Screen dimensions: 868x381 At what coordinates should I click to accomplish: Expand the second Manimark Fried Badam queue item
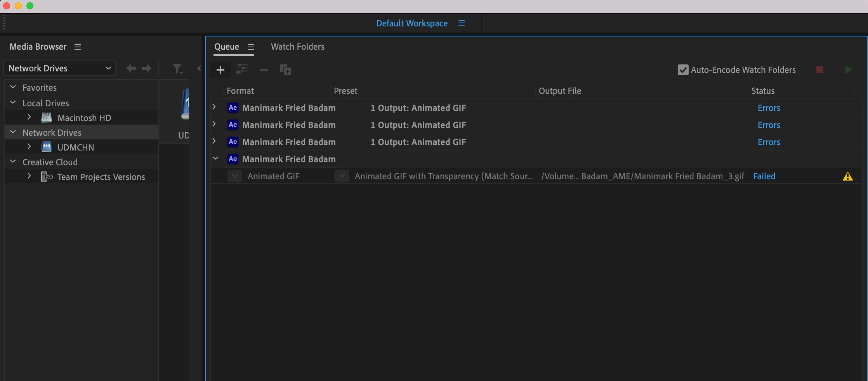pos(214,124)
